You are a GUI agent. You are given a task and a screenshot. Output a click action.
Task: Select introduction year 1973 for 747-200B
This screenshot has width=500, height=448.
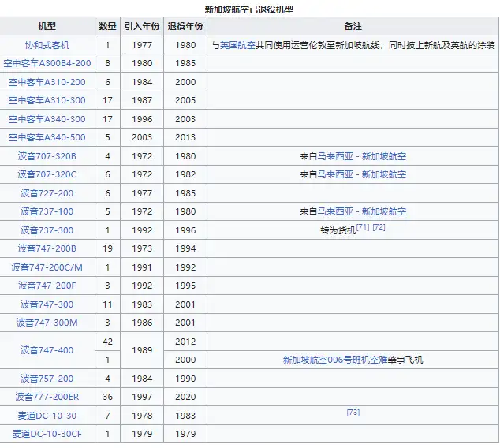[x=142, y=248]
